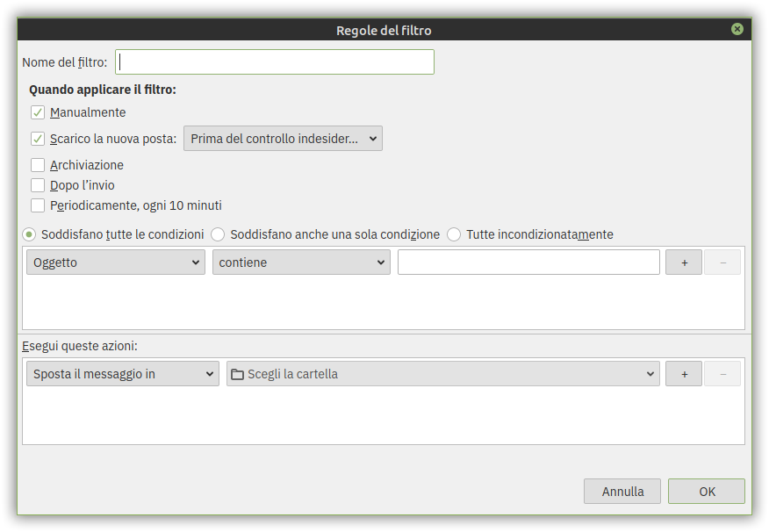Select Soddisfano tutte le condizioni radio

(x=29, y=234)
